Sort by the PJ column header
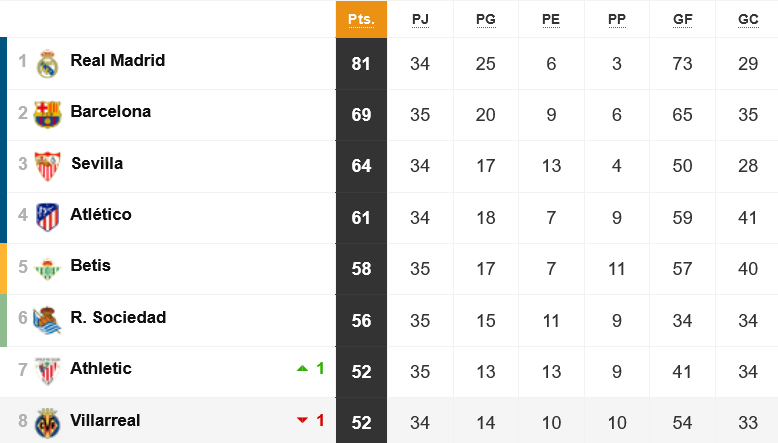The image size is (778, 443). point(420,19)
